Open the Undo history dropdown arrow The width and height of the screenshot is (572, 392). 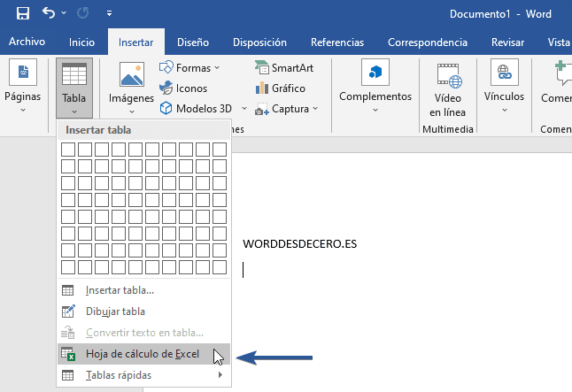tap(64, 12)
